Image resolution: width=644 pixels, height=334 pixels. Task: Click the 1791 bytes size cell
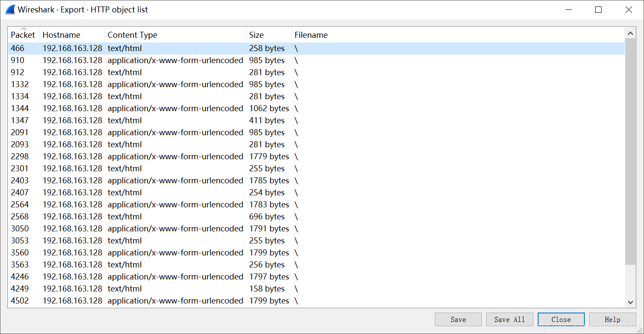[x=269, y=229]
